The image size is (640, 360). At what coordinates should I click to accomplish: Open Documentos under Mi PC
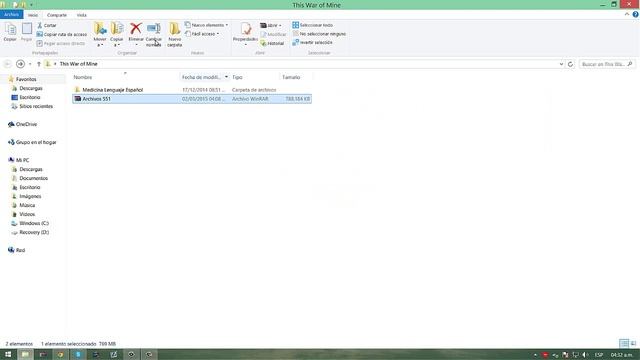click(33, 178)
